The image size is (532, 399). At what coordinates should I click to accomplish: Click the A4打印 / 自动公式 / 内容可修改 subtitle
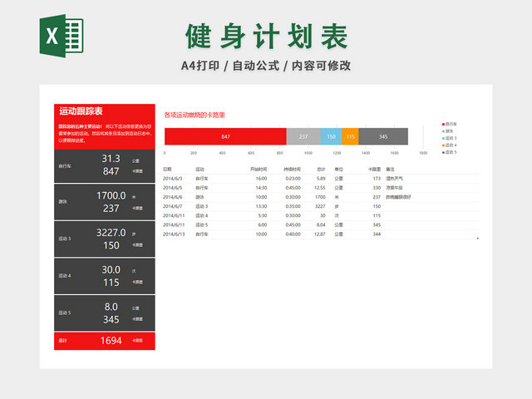point(266,66)
